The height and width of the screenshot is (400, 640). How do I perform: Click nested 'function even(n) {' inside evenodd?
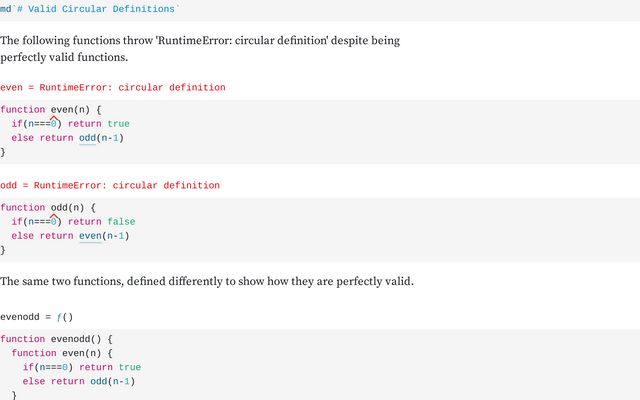[x=62, y=353]
